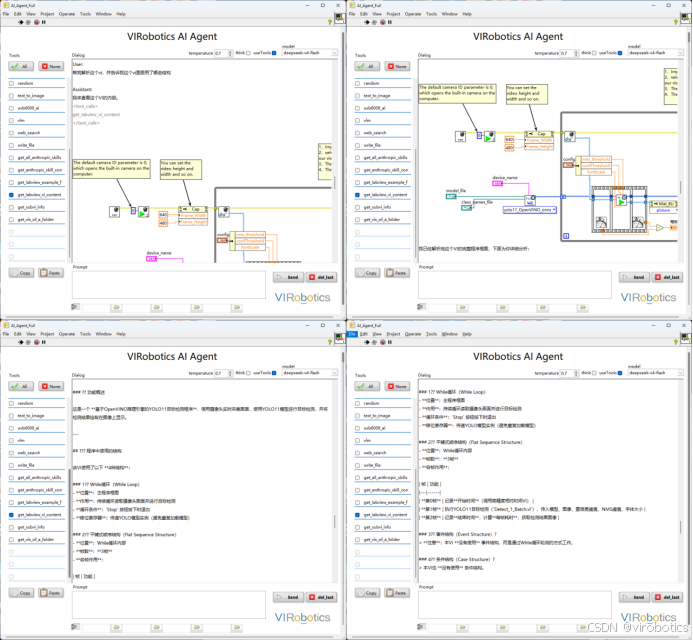Click Run Continuously icon in bottom-right window
693x641 pixels.
pyautogui.click(x=374, y=342)
